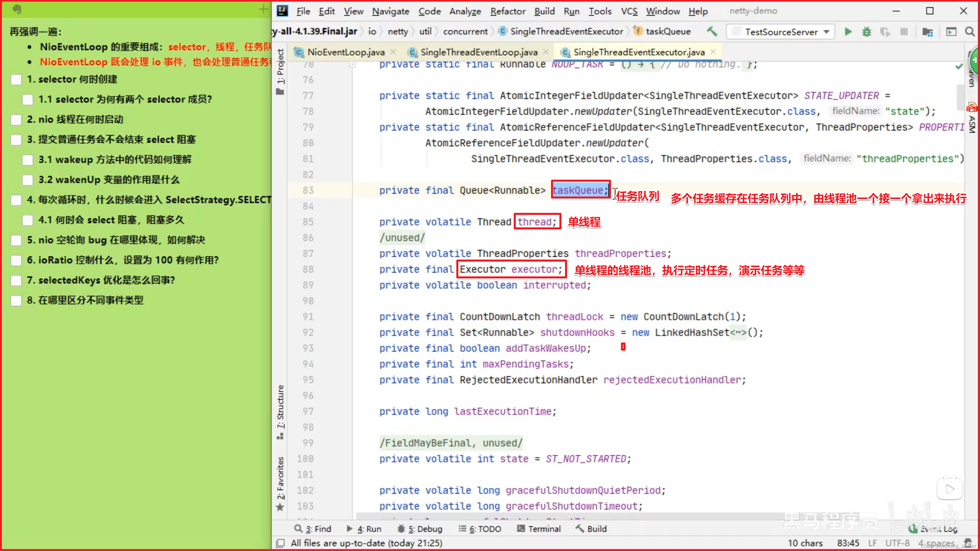Close the SingleThreadEventExecutor.java tab
This screenshot has width=980, height=551.
click(x=713, y=52)
